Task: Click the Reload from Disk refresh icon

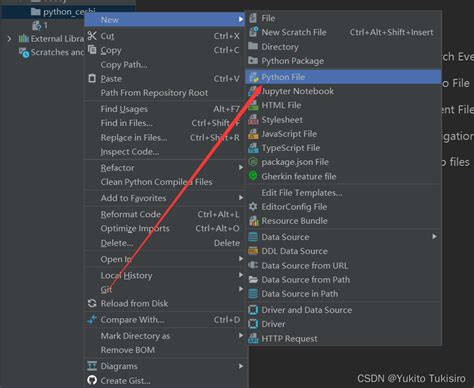Action: coord(92,303)
